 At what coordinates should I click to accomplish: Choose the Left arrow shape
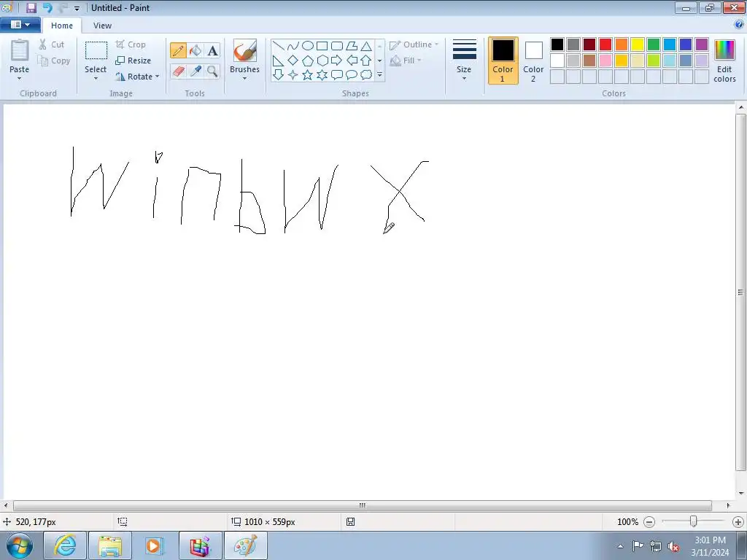tap(352, 61)
